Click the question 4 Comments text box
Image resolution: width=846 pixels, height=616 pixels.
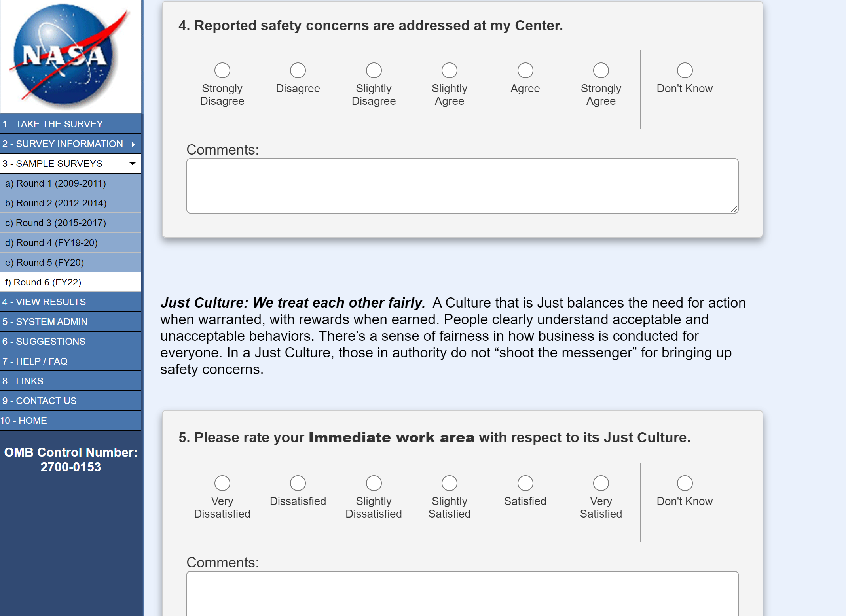(462, 186)
